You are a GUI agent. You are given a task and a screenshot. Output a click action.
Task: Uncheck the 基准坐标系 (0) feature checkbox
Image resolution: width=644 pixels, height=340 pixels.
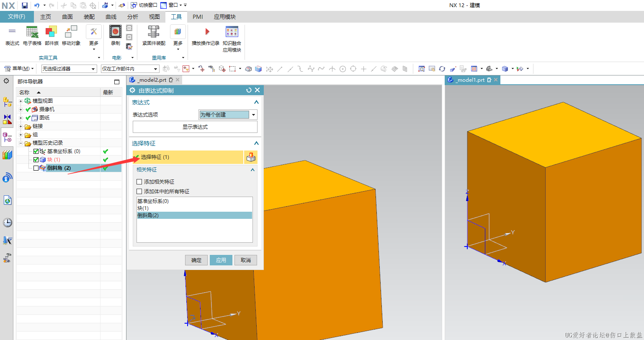tap(36, 151)
